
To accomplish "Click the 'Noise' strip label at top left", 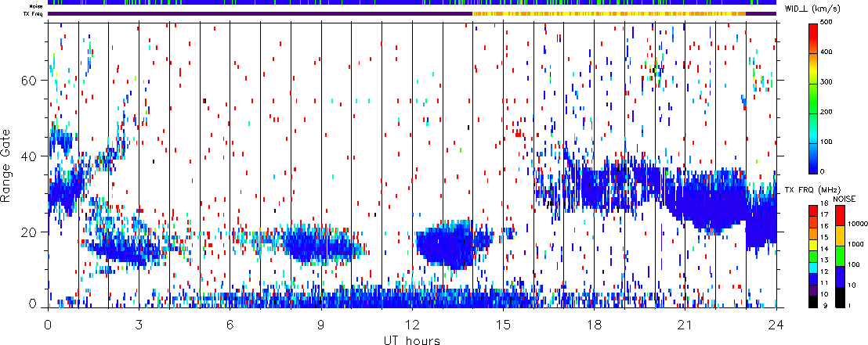I will 37,5.
